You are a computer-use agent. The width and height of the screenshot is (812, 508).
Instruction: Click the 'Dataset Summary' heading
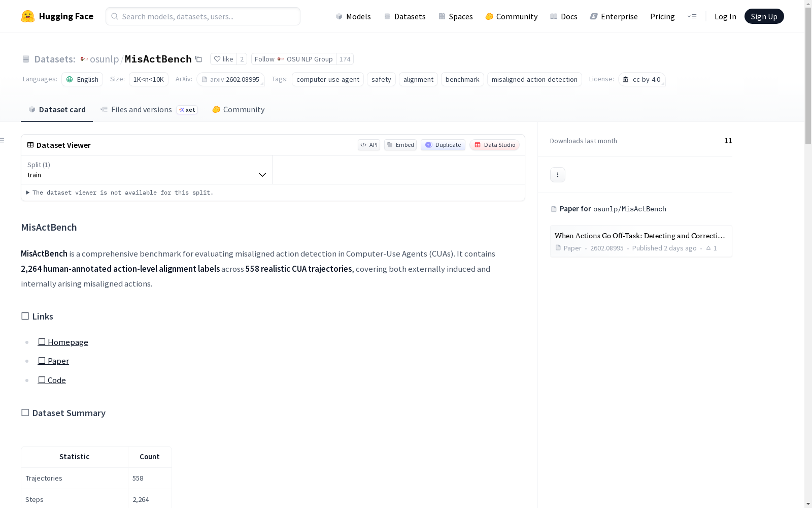pos(63,413)
